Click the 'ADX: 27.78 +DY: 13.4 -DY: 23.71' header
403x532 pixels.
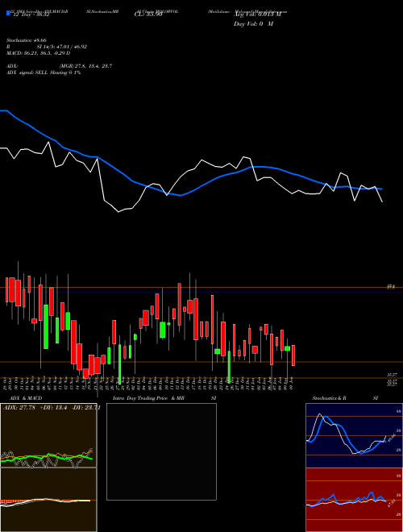pyautogui.click(x=52, y=408)
